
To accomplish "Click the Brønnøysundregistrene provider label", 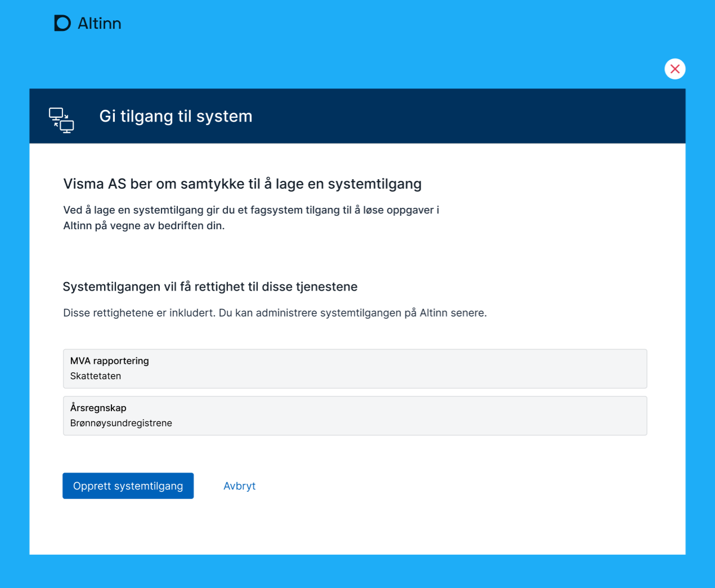I will 121,423.
